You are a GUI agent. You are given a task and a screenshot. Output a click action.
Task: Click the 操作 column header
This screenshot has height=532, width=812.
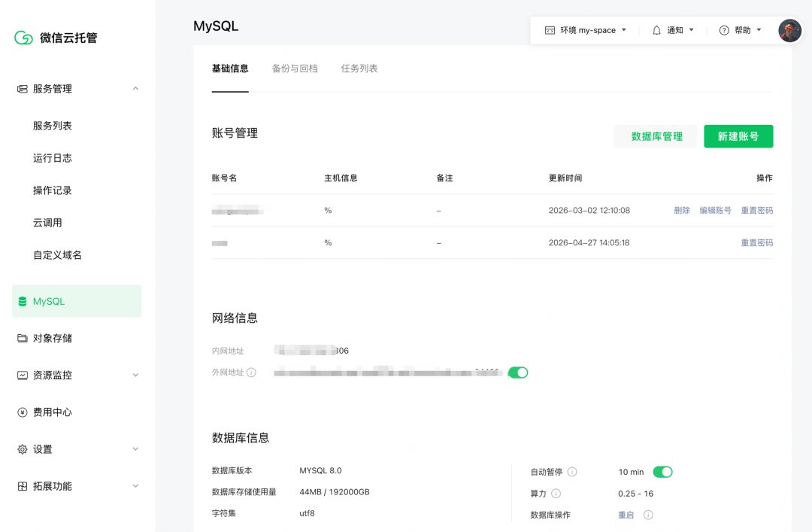coord(765,178)
